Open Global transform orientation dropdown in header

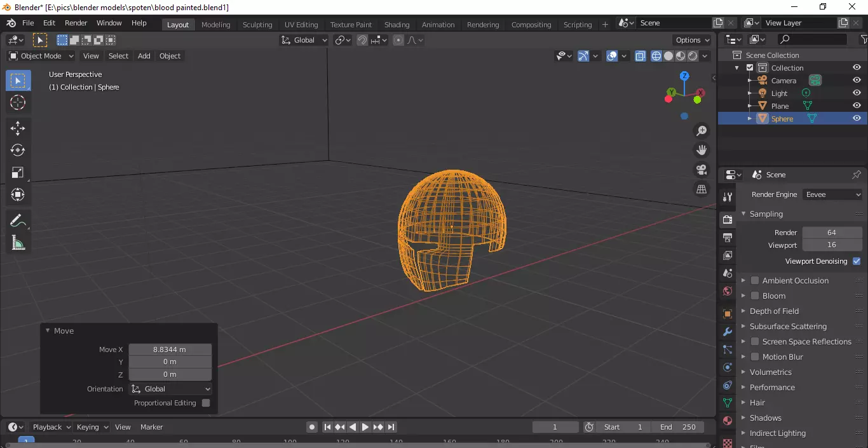coord(304,40)
